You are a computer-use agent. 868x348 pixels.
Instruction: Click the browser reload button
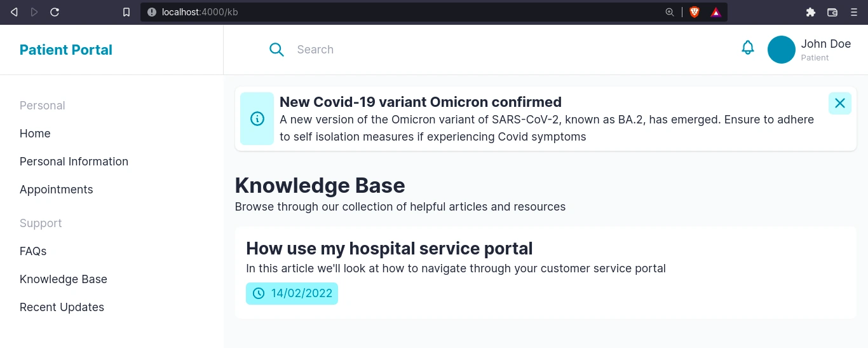pyautogui.click(x=55, y=12)
